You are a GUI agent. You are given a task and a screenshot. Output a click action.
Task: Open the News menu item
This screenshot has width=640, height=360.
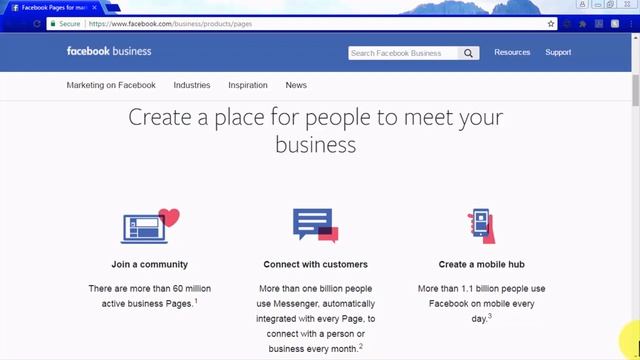tap(296, 85)
